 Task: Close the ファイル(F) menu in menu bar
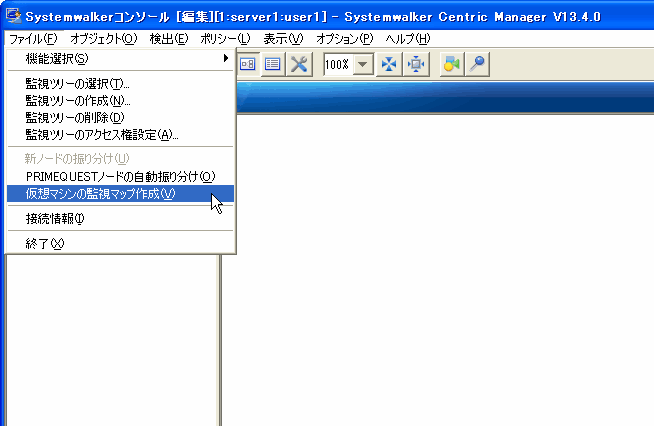33,39
